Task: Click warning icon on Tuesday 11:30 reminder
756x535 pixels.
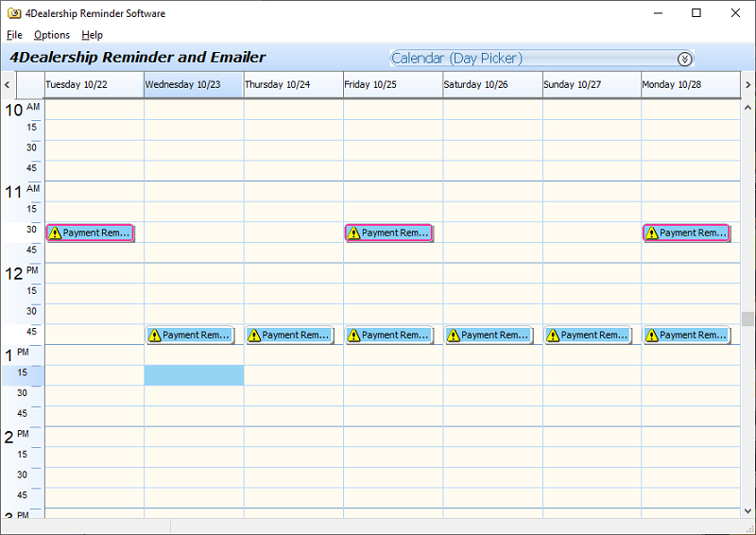Action: point(55,233)
